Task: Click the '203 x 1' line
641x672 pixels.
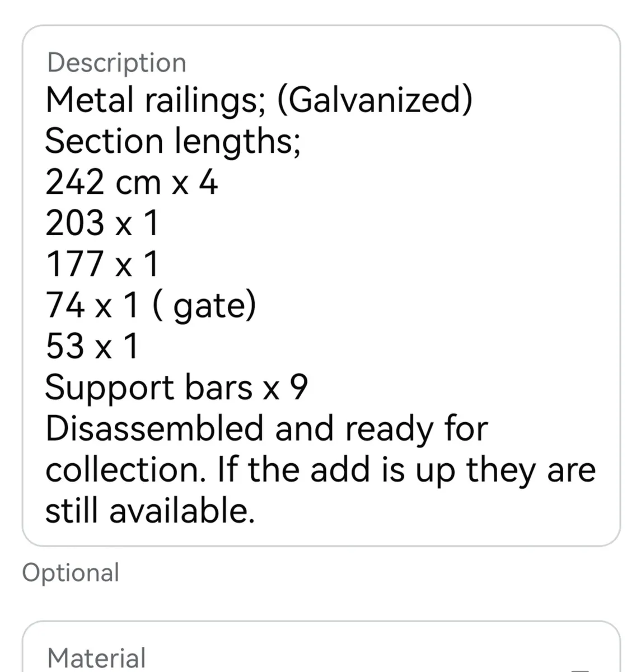Action: coord(102,223)
